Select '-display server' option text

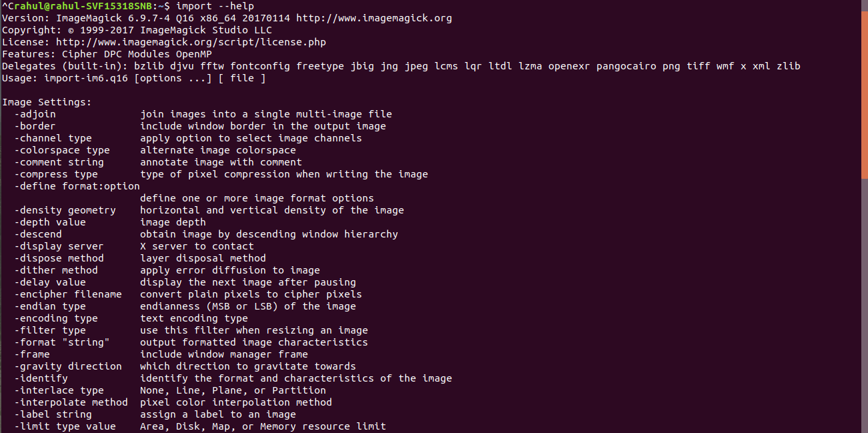tap(59, 246)
